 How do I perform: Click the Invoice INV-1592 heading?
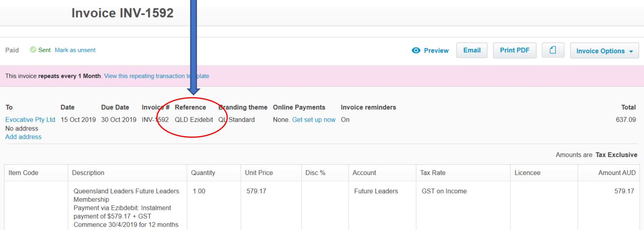[122, 13]
